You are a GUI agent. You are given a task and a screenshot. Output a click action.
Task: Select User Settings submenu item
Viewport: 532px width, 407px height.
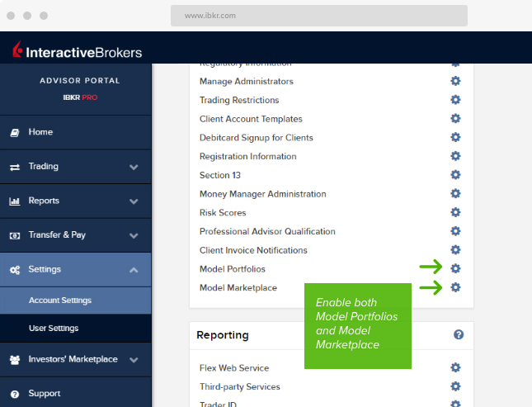click(x=54, y=328)
